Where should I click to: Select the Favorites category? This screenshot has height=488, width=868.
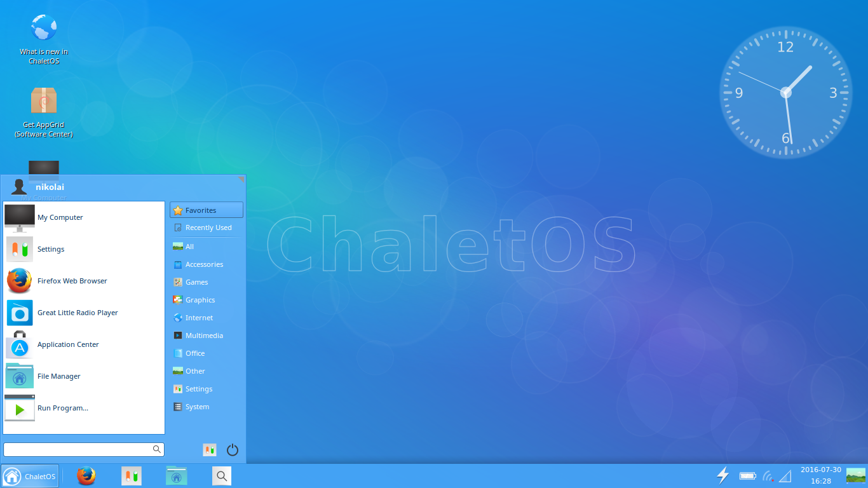coord(206,210)
